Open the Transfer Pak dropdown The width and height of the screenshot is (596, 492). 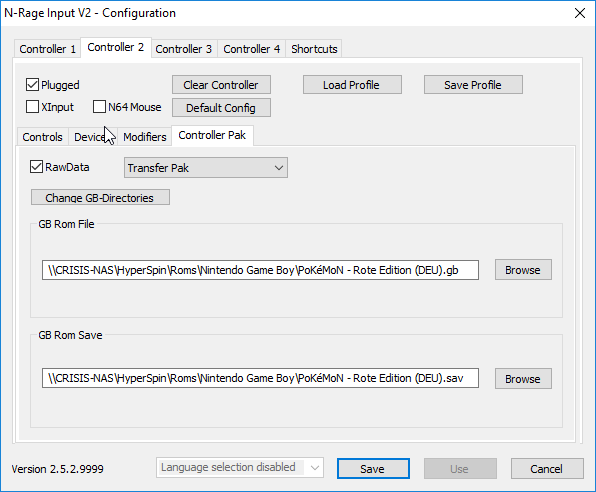206,168
